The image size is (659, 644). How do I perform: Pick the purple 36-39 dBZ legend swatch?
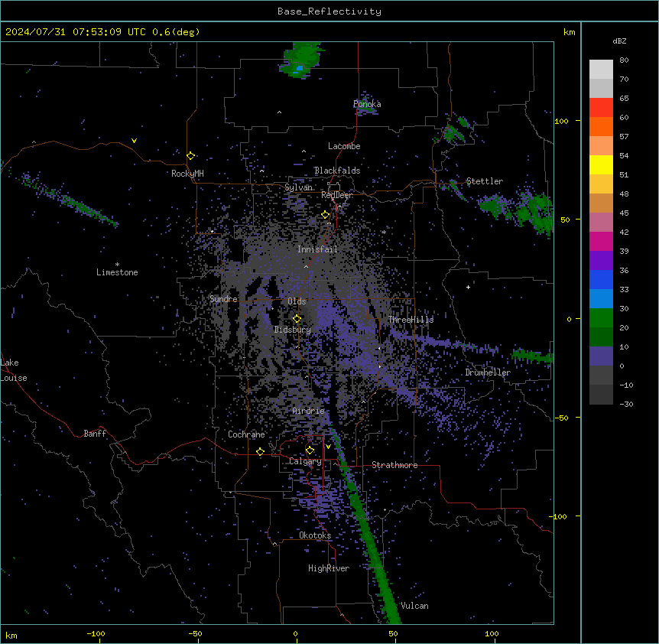pos(601,261)
